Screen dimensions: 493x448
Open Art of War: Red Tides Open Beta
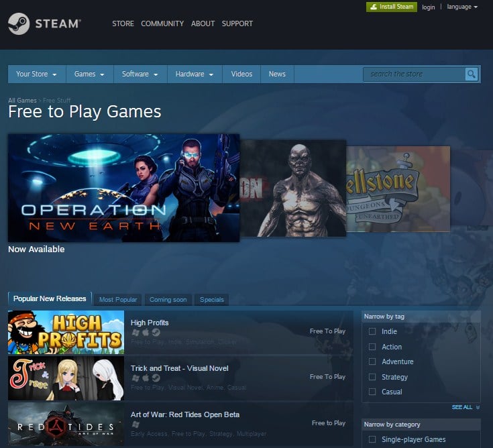click(x=185, y=414)
